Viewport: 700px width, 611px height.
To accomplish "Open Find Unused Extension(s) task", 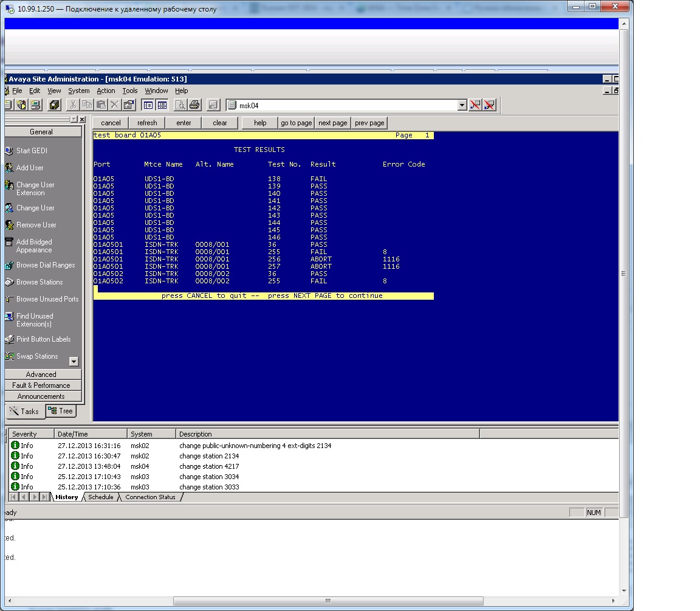I will pos(35,320).
